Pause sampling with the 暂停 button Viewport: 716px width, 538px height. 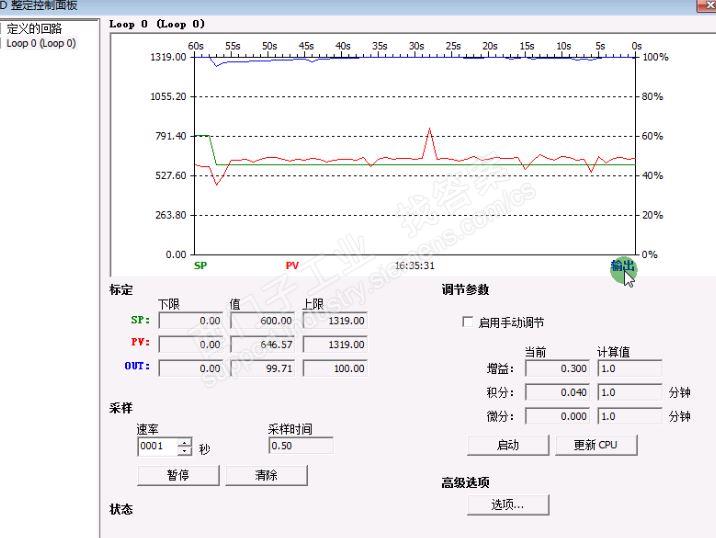[x=178, y=475]
